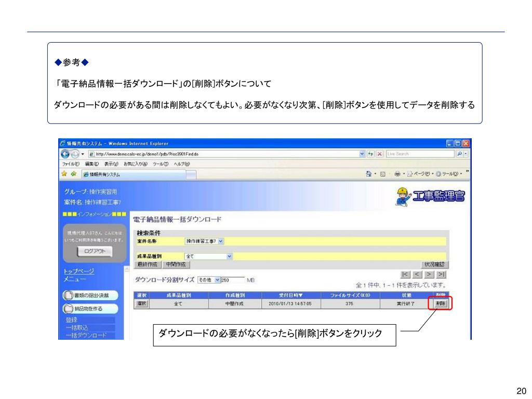Screen dimensions: 532x399
Task: Open the 登録 sidebar item
Action: click(89, 320)
